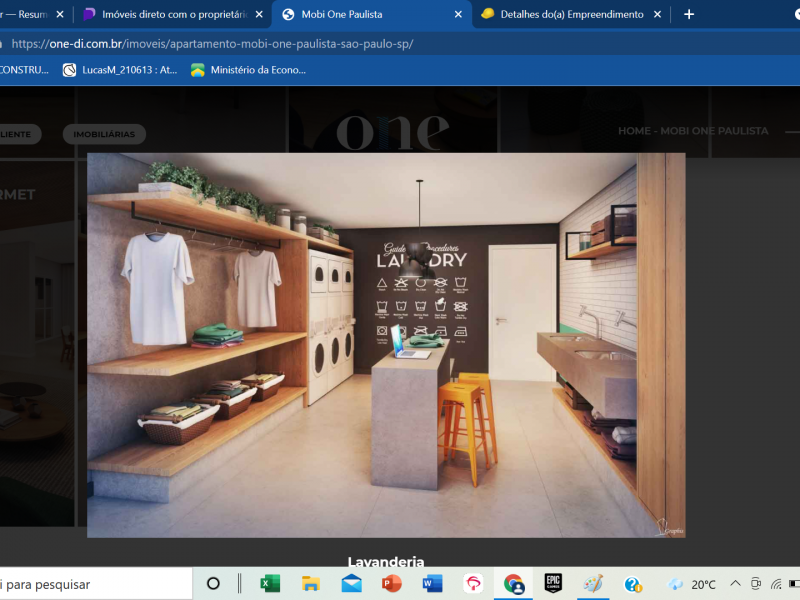The image size is (800, 600).
Task: Click the Ministério da Economia bookmark favicon
Action: point(197,70)
